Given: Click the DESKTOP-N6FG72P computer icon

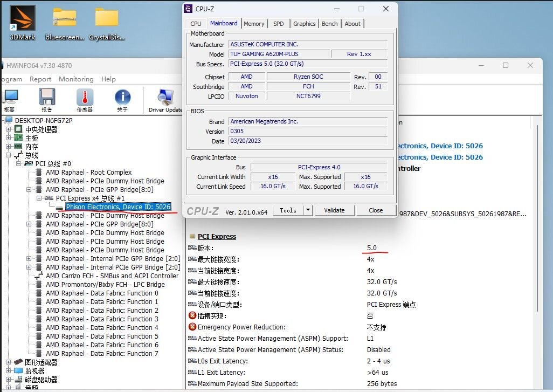Looking at the screenshot, I should point(9,120).
